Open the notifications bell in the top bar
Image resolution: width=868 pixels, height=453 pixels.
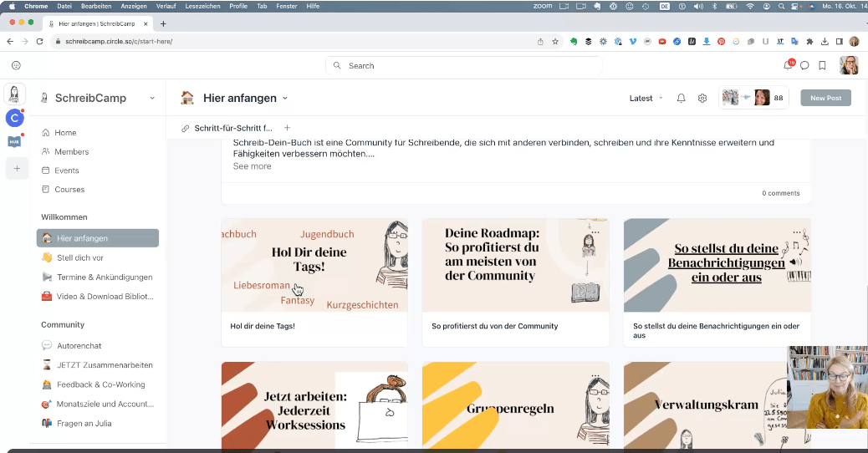click(788, 65)
